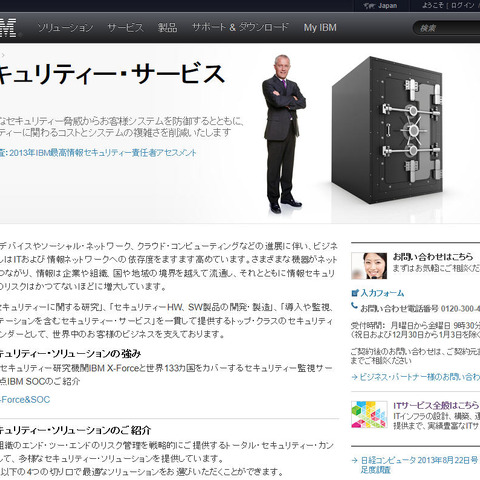
Task: Open the 入力フォーム link
Action: coord(382,293)
